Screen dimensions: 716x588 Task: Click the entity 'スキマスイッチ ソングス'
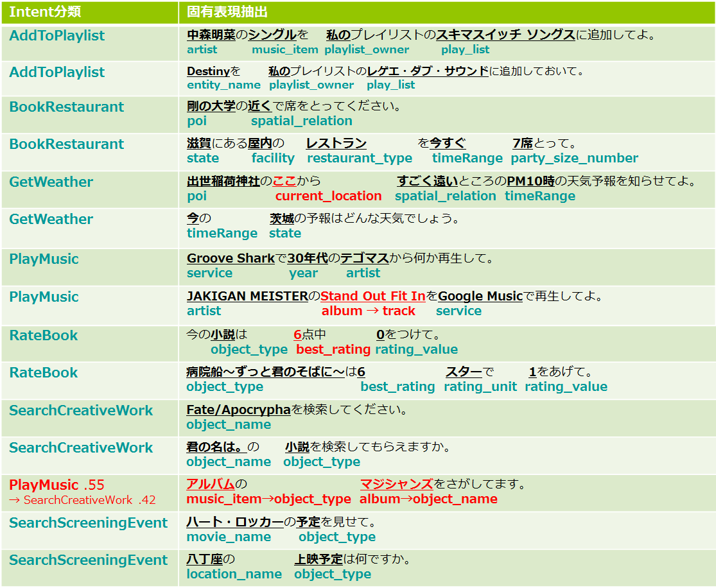point(505,35)
